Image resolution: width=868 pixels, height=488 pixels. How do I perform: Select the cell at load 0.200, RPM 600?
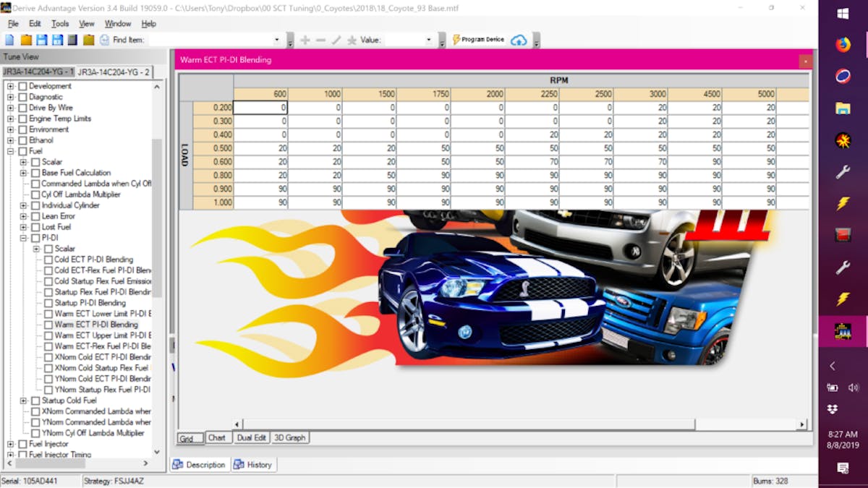[x=260, y=108]
